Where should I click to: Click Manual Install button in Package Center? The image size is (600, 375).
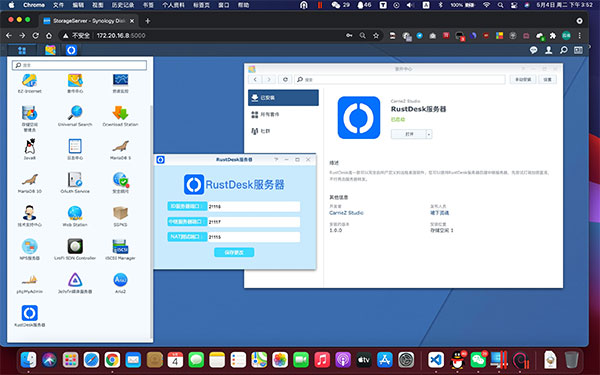(x=523, y=79)
